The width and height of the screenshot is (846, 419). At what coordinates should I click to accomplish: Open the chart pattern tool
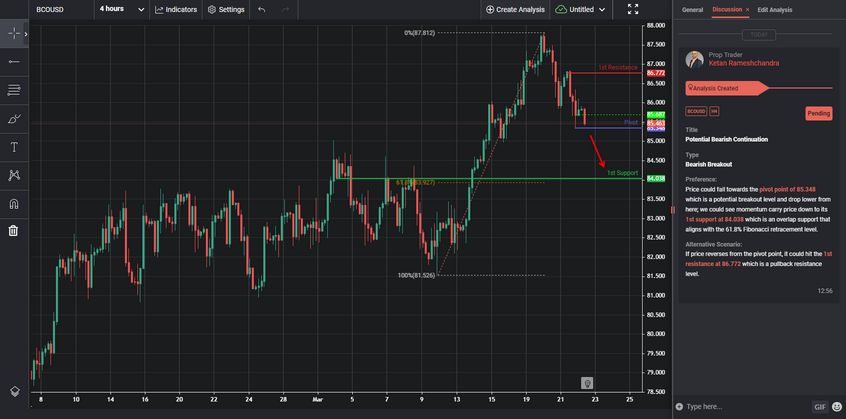coord(15,175)
